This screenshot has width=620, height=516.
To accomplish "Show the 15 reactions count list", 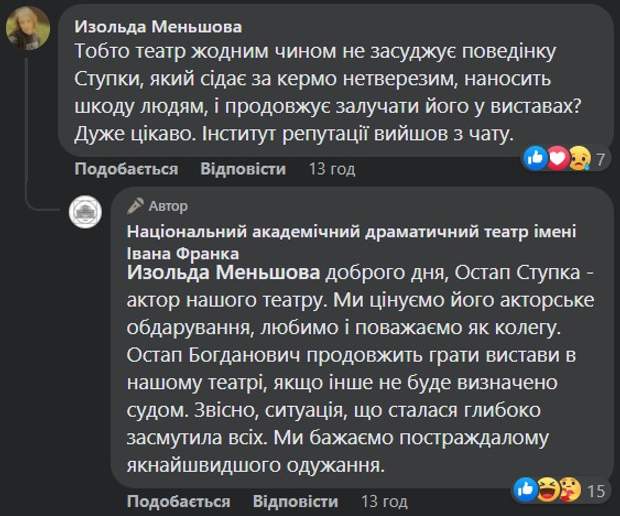I will pos(597,490).
